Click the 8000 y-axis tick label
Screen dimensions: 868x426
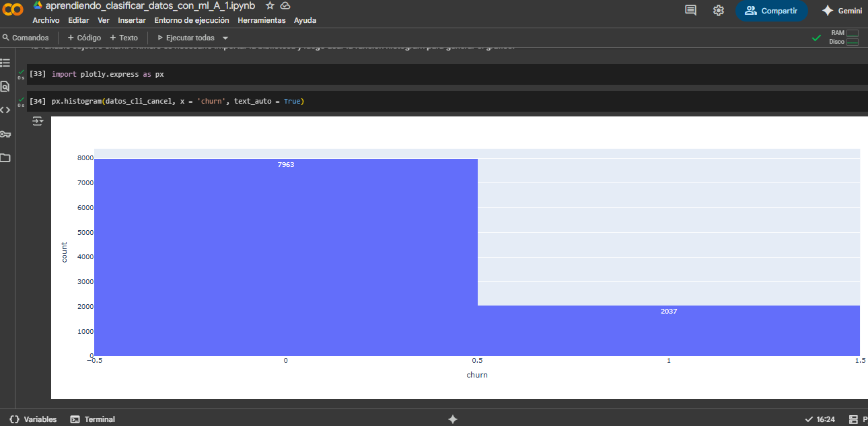pos(85,158)
